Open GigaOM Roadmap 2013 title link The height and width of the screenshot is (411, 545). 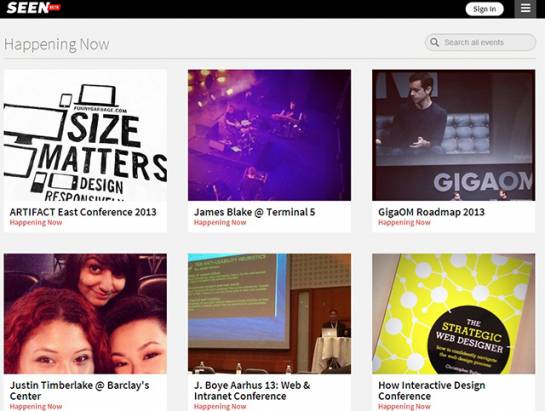[x=431, y=212]
